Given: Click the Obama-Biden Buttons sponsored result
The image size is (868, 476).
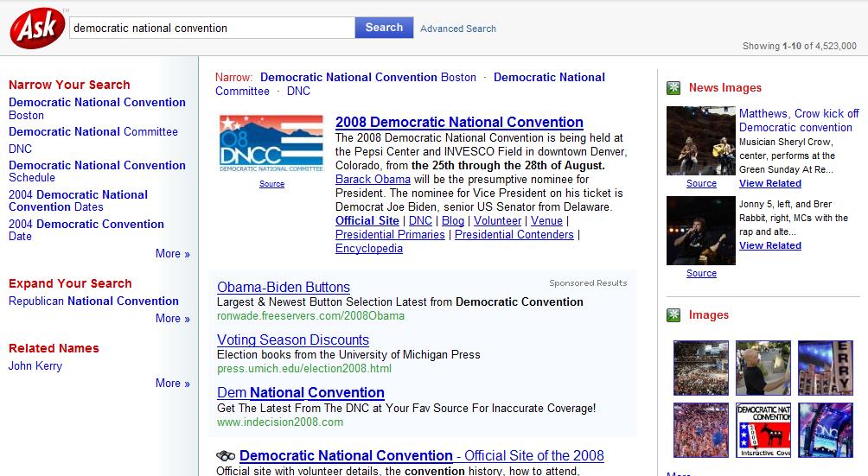Looking at the screenshot, I should click(284, 288).
